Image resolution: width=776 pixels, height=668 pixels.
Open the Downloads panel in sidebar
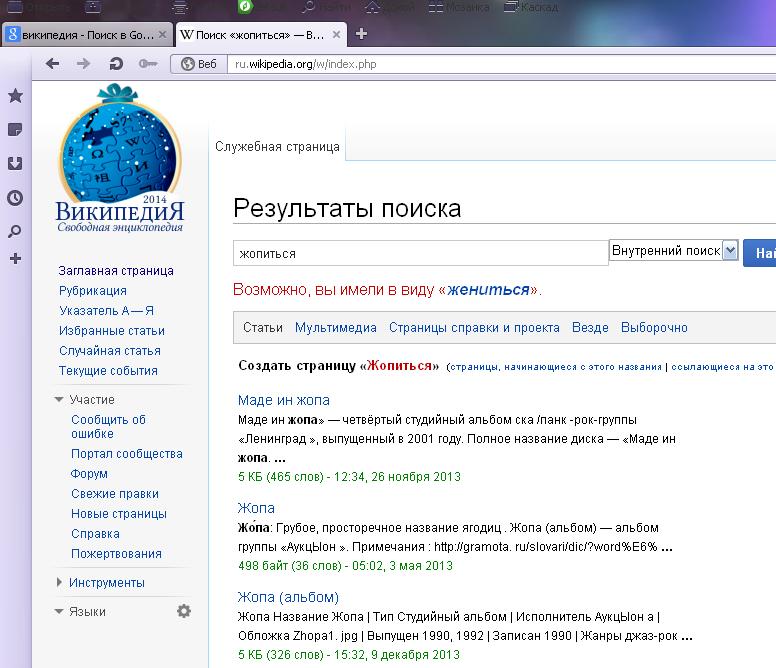(15, 164)
